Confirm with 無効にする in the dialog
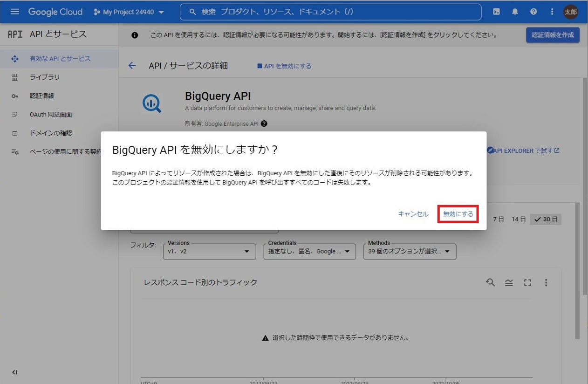Viewport: 588px width, 384px height. click(x=458, y=214)
